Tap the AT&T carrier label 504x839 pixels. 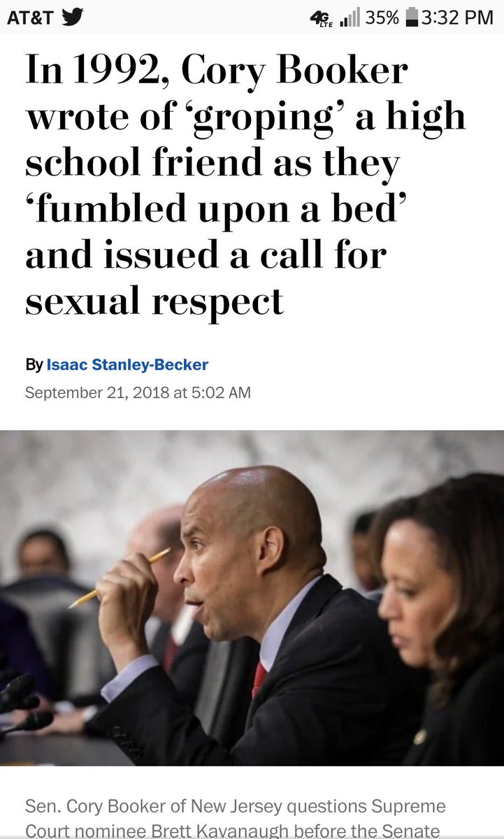30,17
